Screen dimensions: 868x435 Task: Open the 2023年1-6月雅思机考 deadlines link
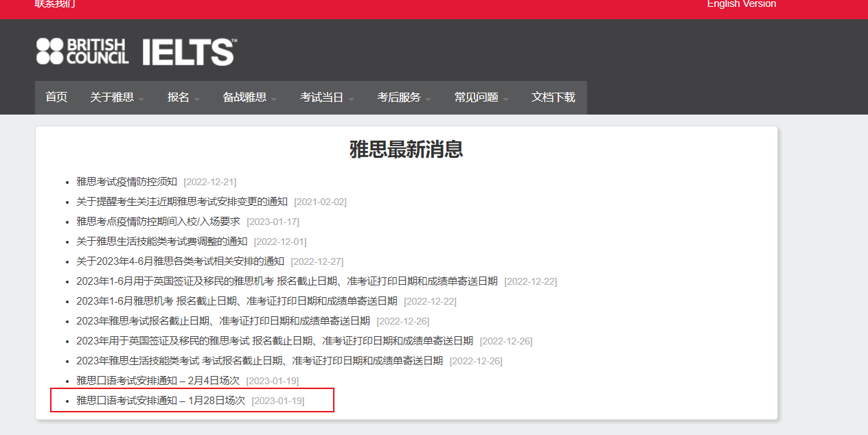pos(236,301)
